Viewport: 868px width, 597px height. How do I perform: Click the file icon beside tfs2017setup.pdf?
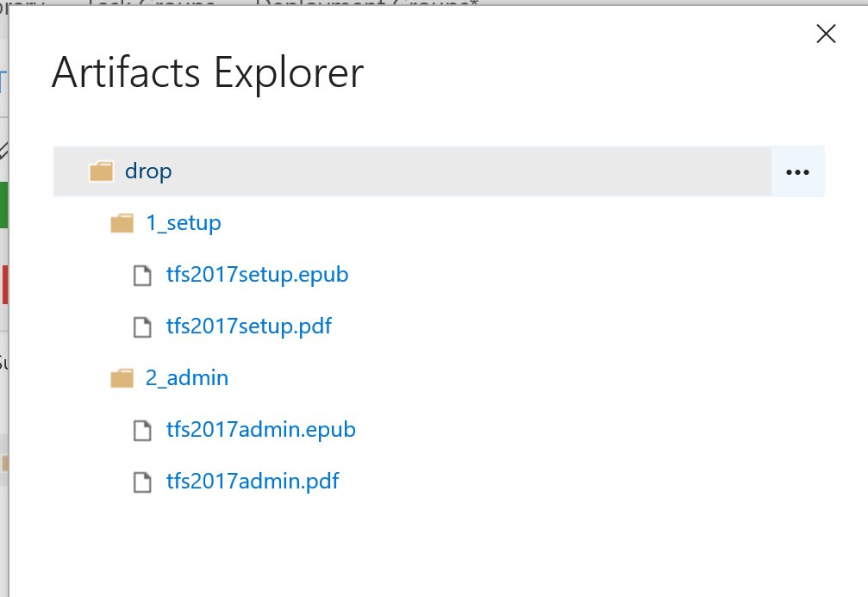click(x=142, y=327)
